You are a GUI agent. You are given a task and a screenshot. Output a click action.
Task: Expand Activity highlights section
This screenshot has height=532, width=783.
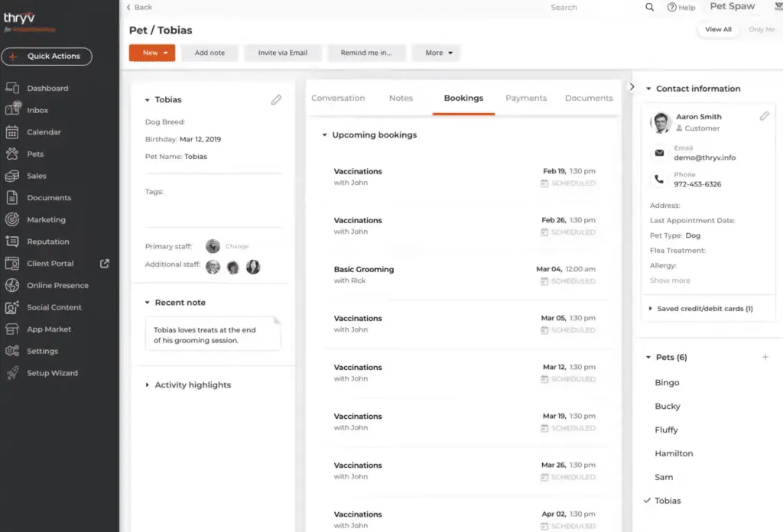[148, 384]
